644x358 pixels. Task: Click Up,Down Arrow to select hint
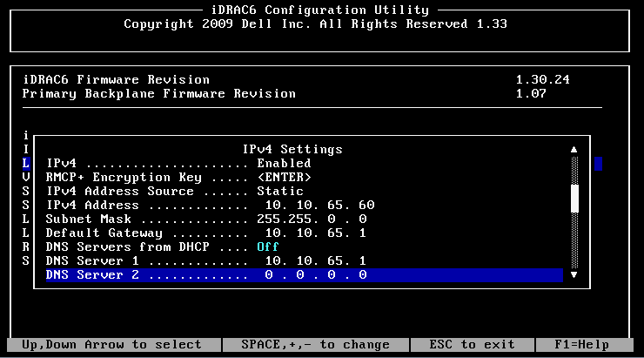point(111,344)
